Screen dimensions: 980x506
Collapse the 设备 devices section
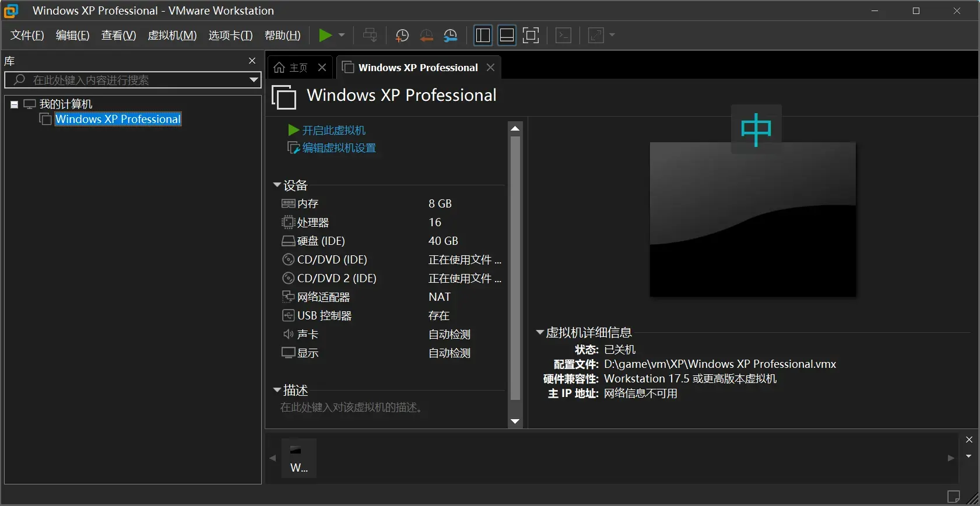coord(277,185)
